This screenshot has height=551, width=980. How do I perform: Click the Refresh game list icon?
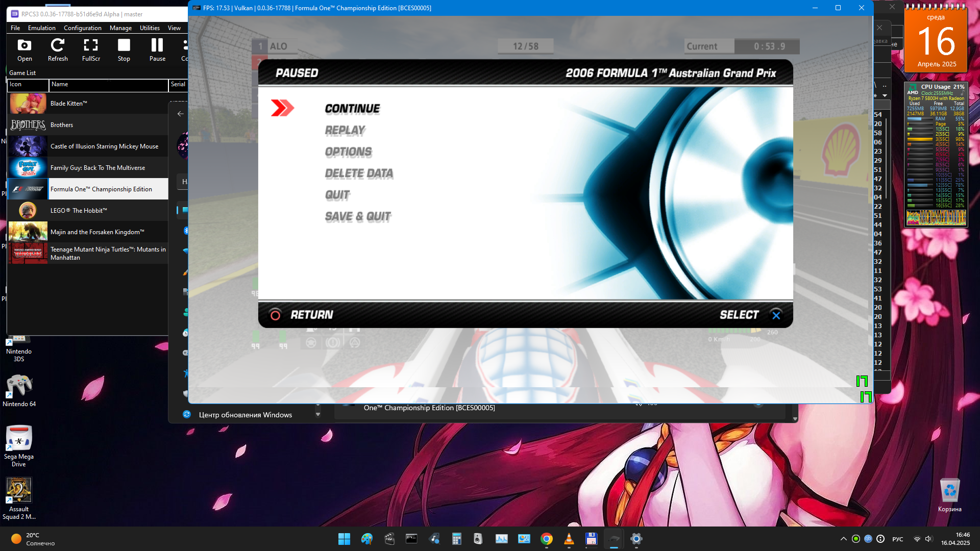point(58,50)
